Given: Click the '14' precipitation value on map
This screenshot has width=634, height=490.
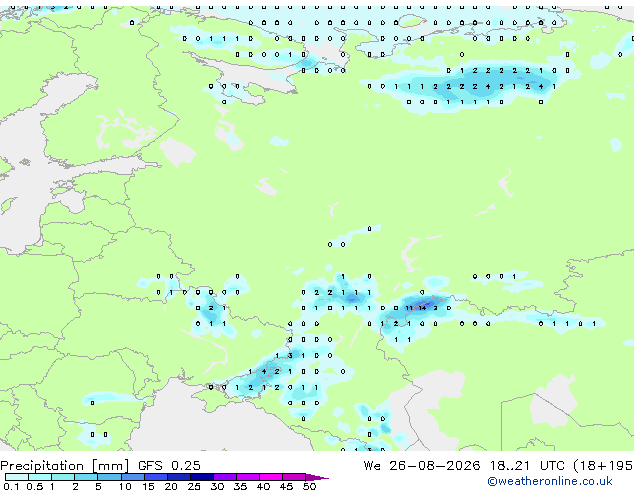Looking at the screenshot, I should (422, 308).
